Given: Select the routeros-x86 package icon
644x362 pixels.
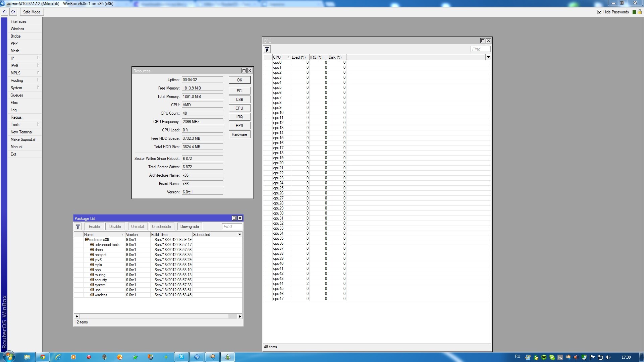Looking at the screenshot, I should pos(87,240).
